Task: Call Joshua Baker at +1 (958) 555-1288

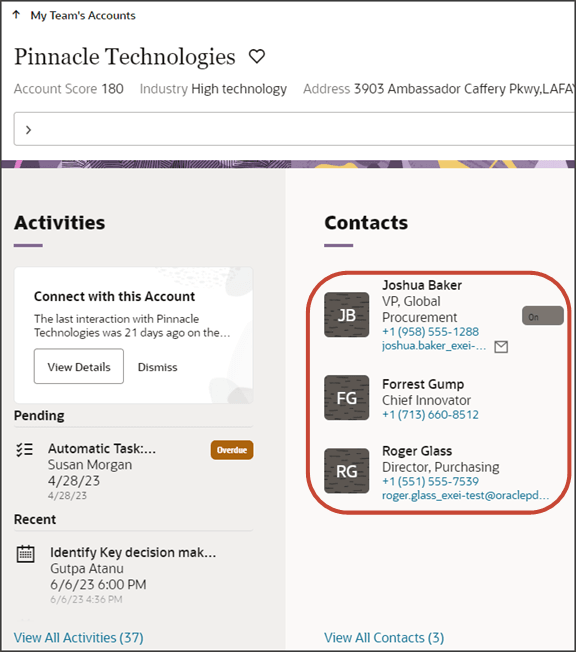Action: click(430, 332)
